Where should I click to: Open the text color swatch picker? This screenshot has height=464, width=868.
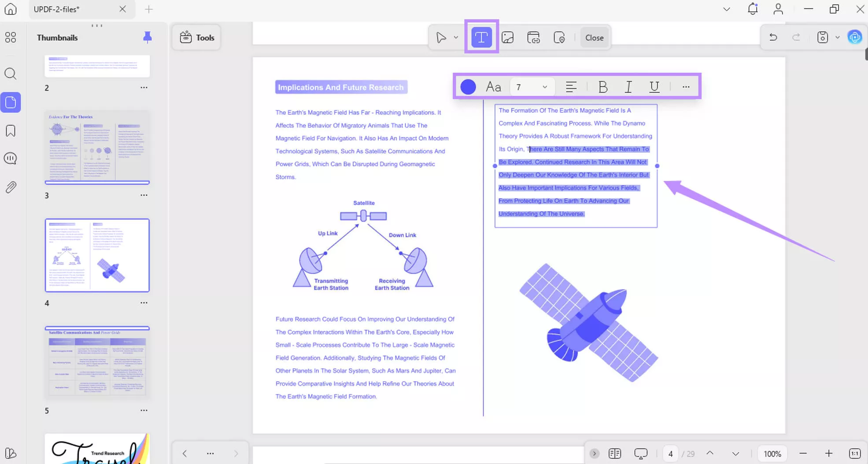click(x=468, y=87)
